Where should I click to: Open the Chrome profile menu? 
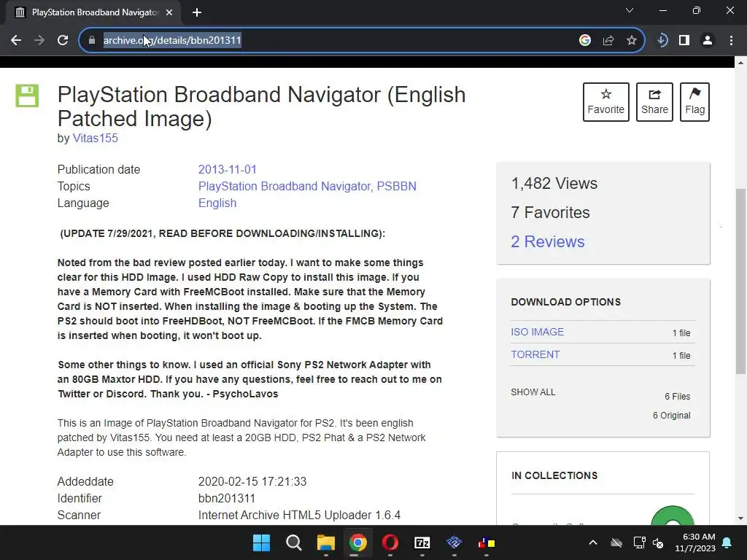coord(708,41)
